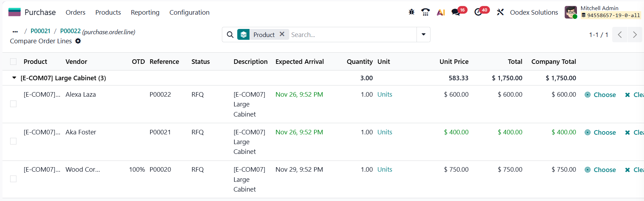Image resolution: width=644 pixels, height=201 pixels.
Task: Open the search options dropdown arrow
Action: point(423,35)
